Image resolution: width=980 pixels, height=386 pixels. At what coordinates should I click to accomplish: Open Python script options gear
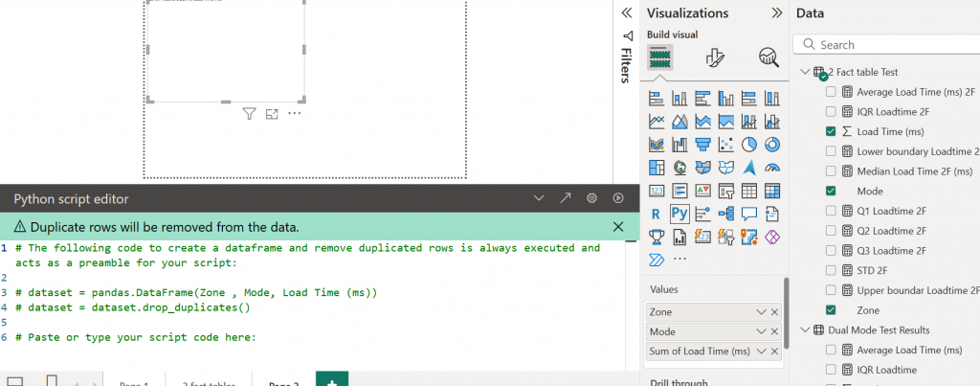[591, 198]
